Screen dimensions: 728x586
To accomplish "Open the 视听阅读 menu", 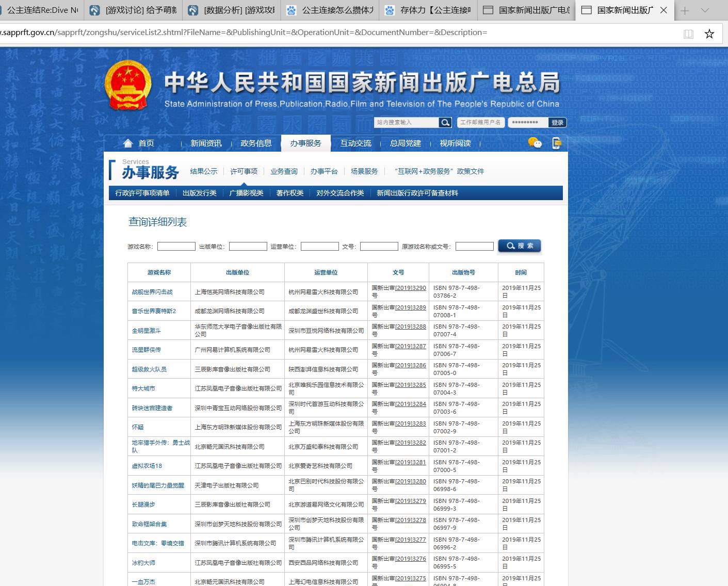I will (455, 143).
